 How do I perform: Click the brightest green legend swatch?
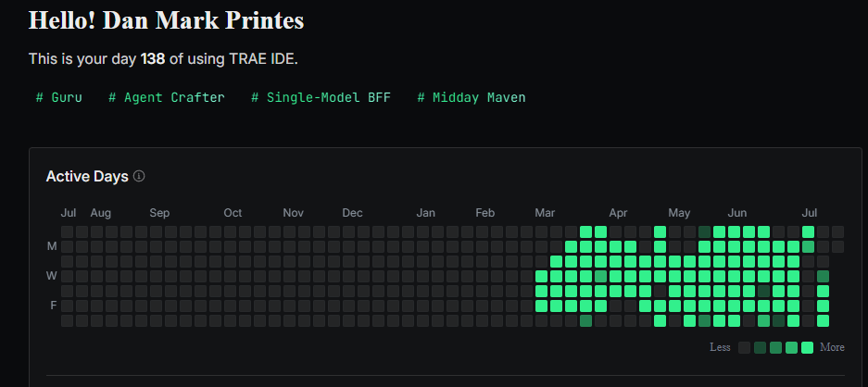807,348
